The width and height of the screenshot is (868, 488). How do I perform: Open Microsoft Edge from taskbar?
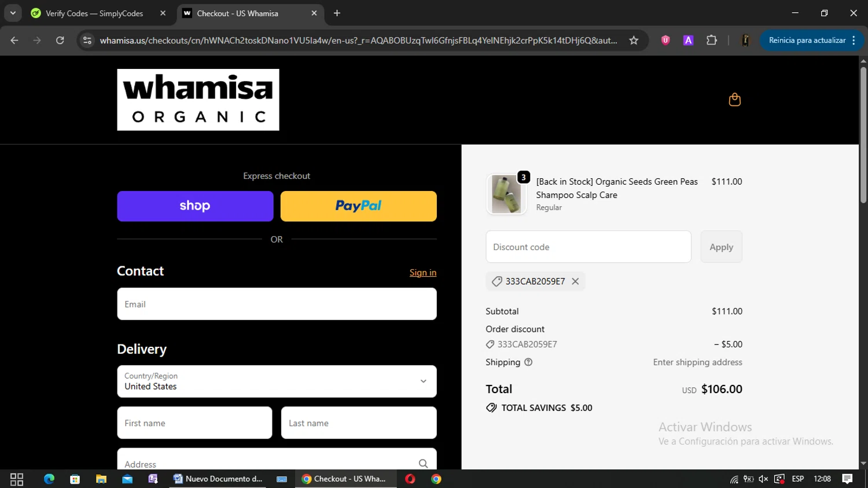[49, 479]
